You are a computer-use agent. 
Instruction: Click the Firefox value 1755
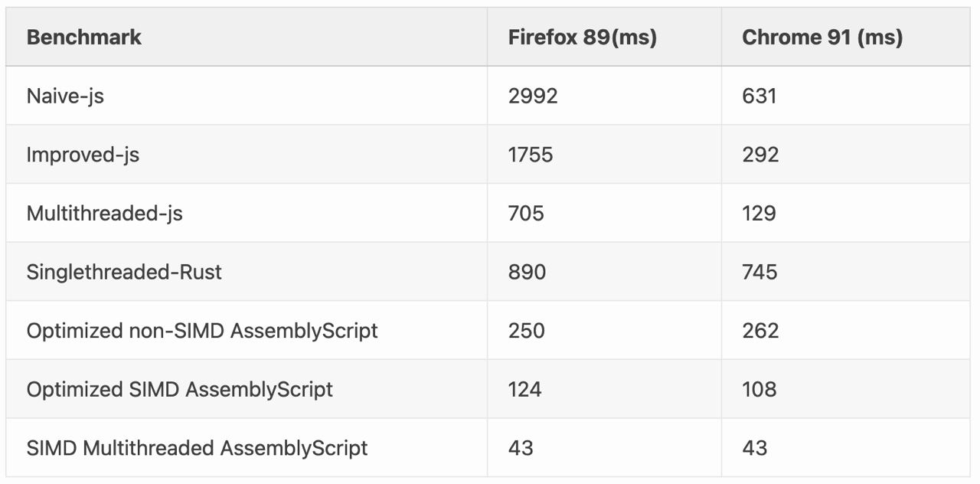click(x=531, y=155)
